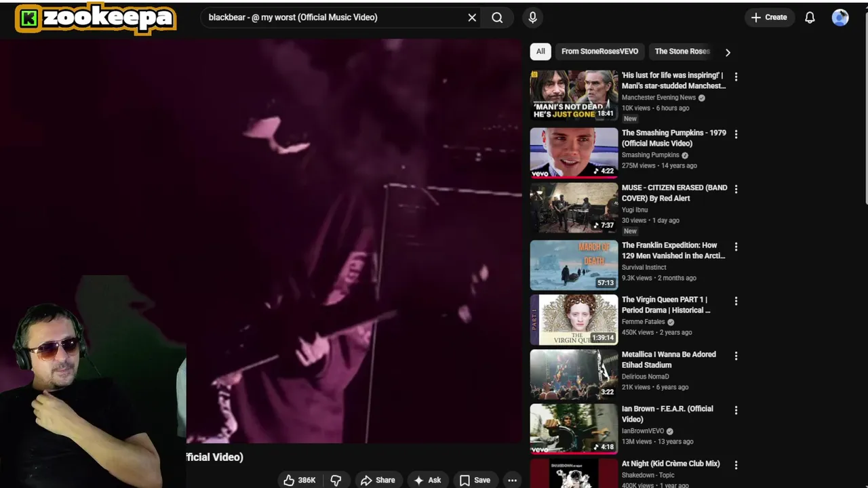Screen dimensions: 868x488
Task: Open The Virgin Queen Part 1 thumbnail
Action: tap(574, 319)
